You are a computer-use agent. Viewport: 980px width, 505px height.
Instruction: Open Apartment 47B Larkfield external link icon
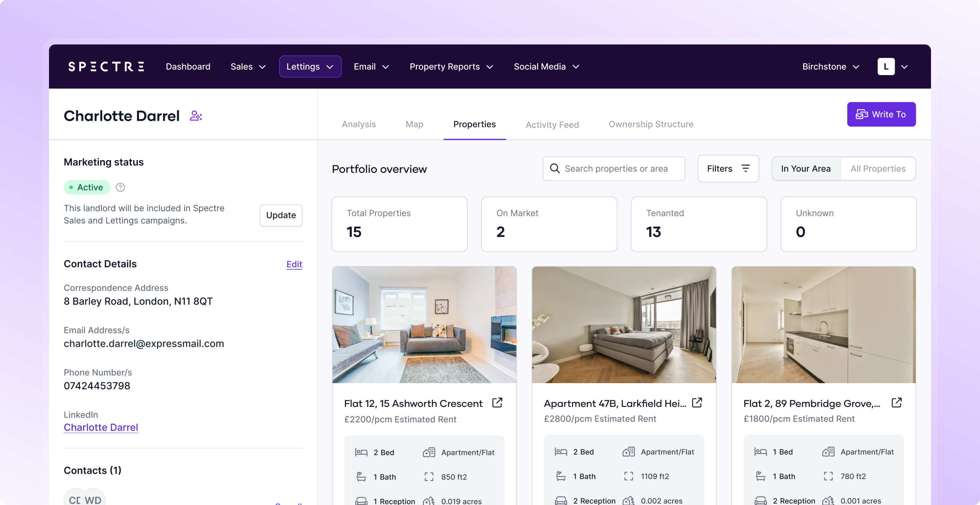point(697,403)
